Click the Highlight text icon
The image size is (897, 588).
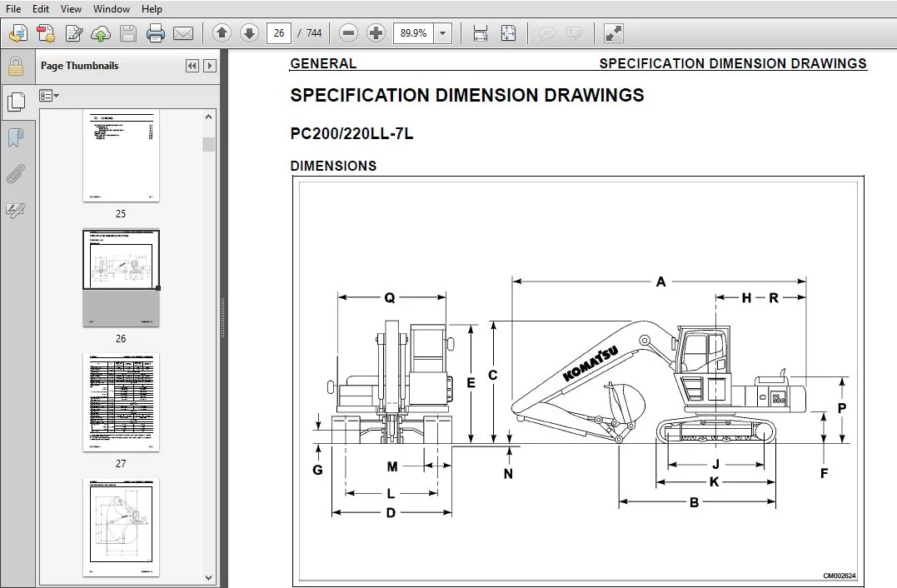[575, 33]
